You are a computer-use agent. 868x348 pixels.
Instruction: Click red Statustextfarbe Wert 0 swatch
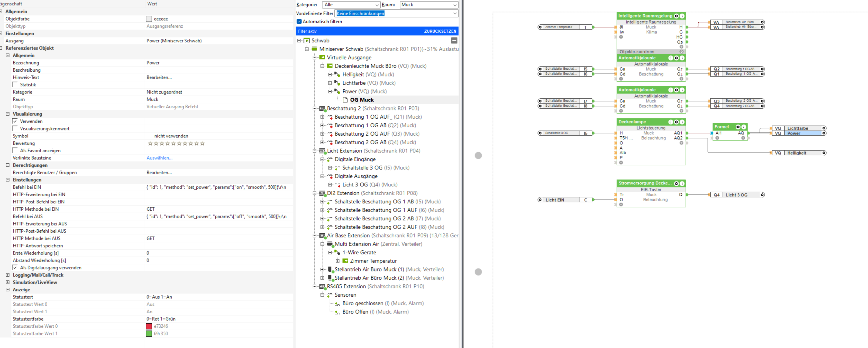coord(149,326)
